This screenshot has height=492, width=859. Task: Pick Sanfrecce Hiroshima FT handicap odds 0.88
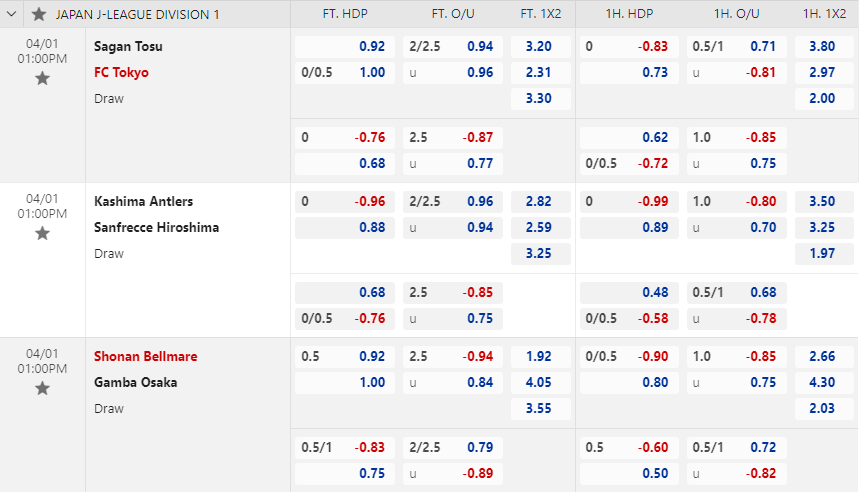[345, 227]
